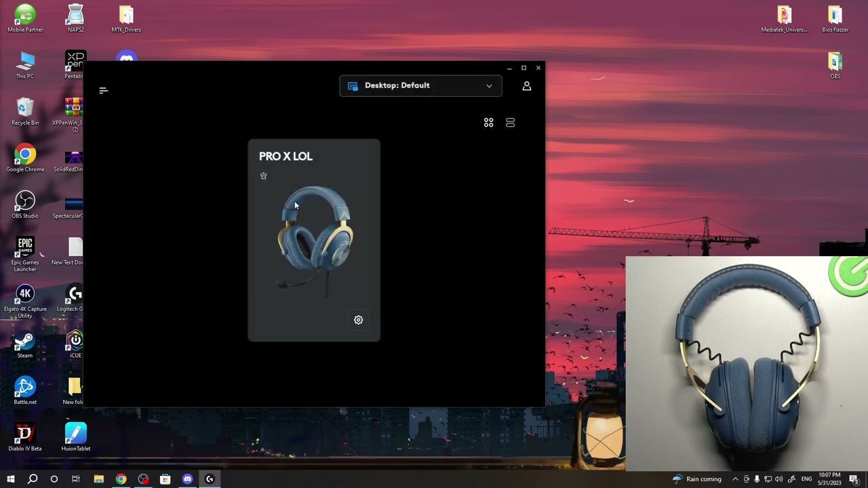The width and height of the screenshot is (868, 488).
Task: Open taskbar Search
Action: point(33,479)
